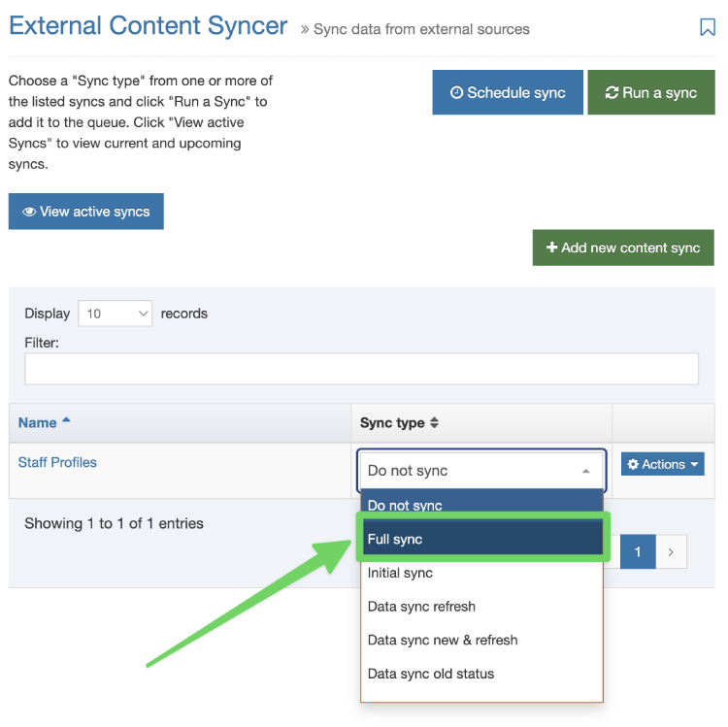Open the Display records count dropdown
Screen dimensions: 728x727
pos(116,314)
